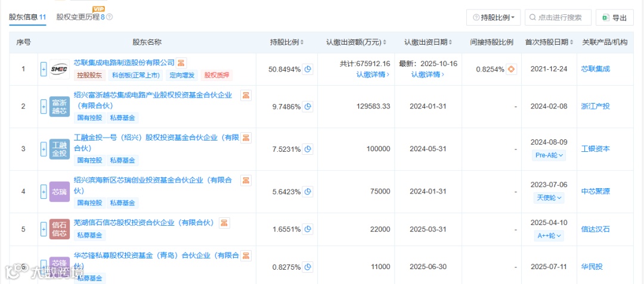Open pie chart icon next to 5.6423%

pos(308,191)
